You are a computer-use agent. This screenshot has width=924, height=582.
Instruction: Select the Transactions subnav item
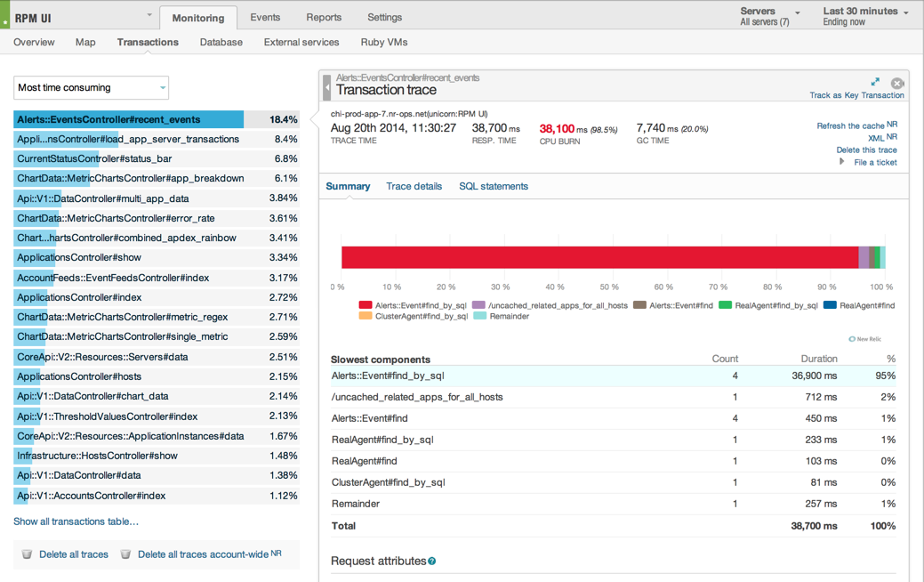coord(148,42)
